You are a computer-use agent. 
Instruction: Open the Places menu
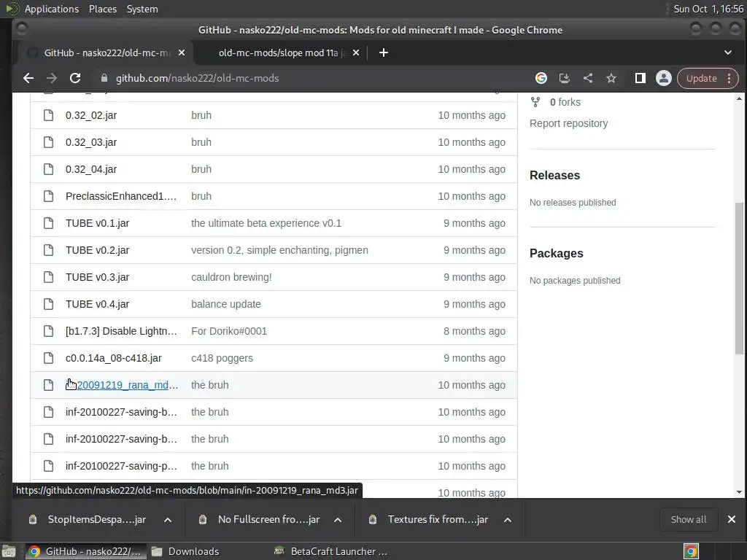(102, 9)
